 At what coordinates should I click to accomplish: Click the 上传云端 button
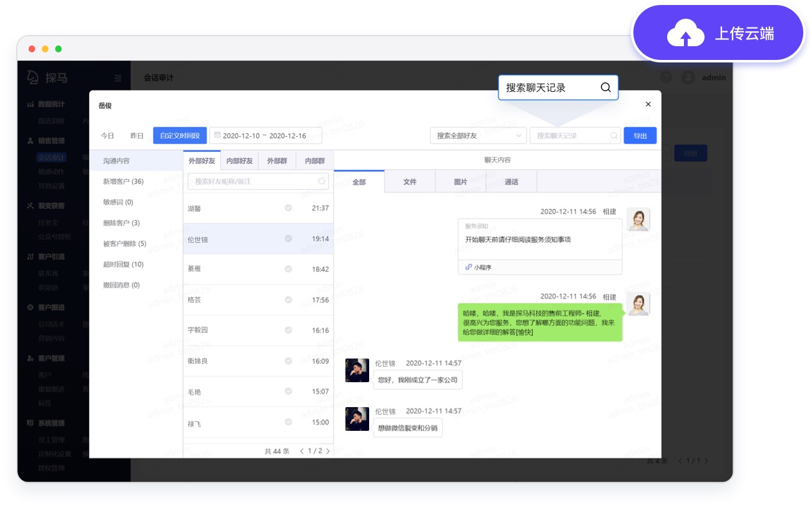[717, 32]
